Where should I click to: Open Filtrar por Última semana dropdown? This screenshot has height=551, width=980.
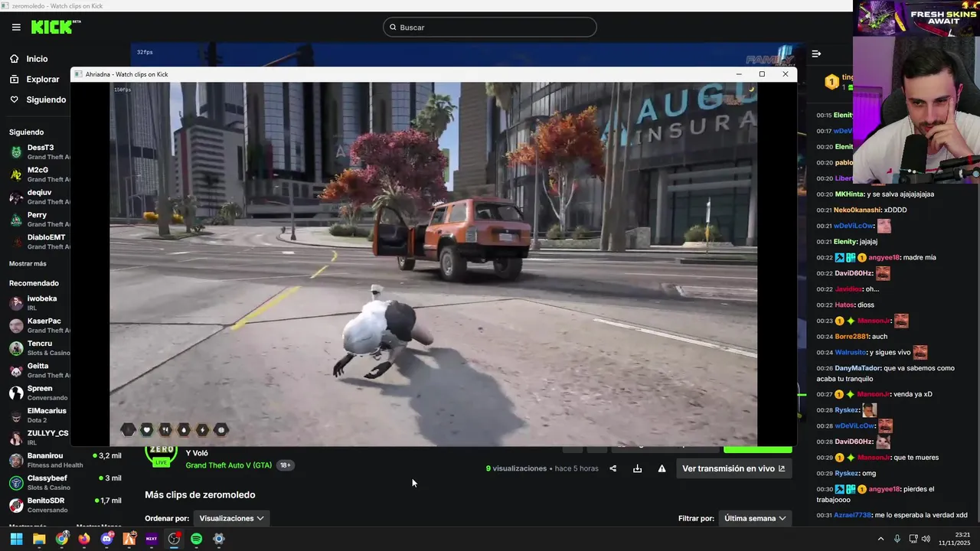pyautogui.click(x=755, y=518)
